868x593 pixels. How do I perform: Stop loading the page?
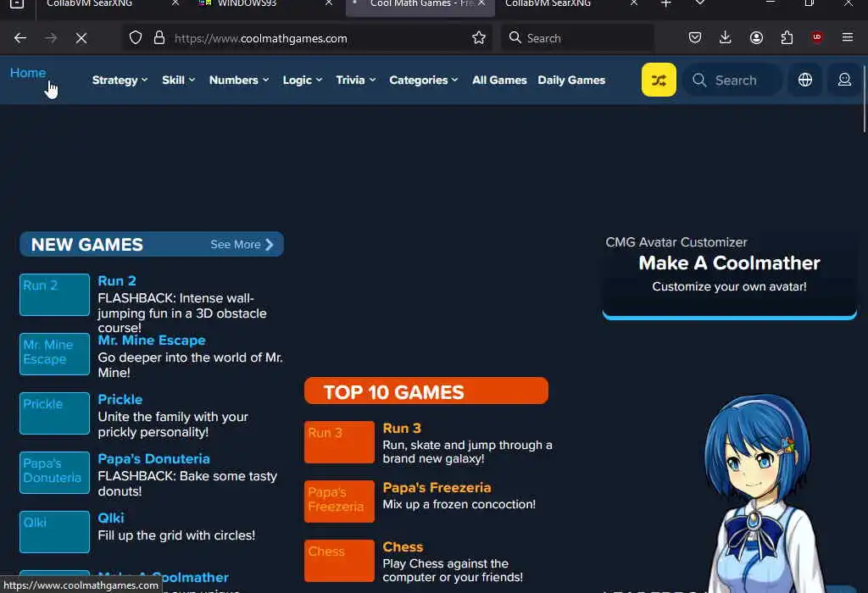pos(81,37)
